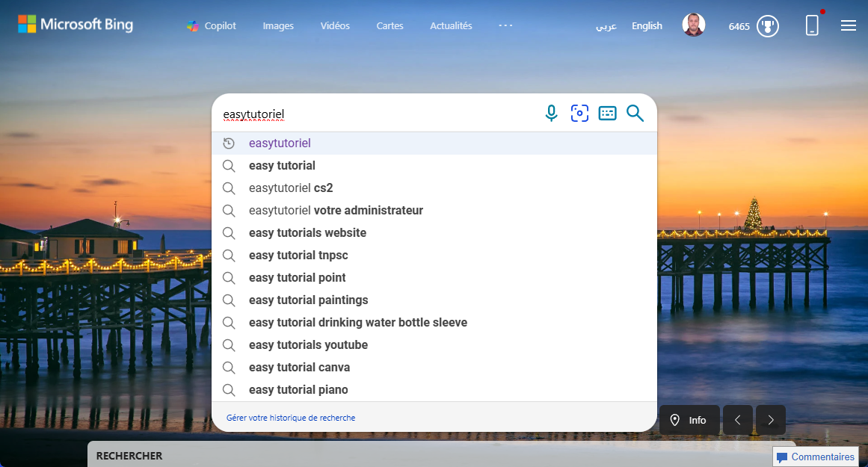The image size is (868, 467).
Task: Select the suggestion easy tutorial canva
Action: [x=299, y=367]
